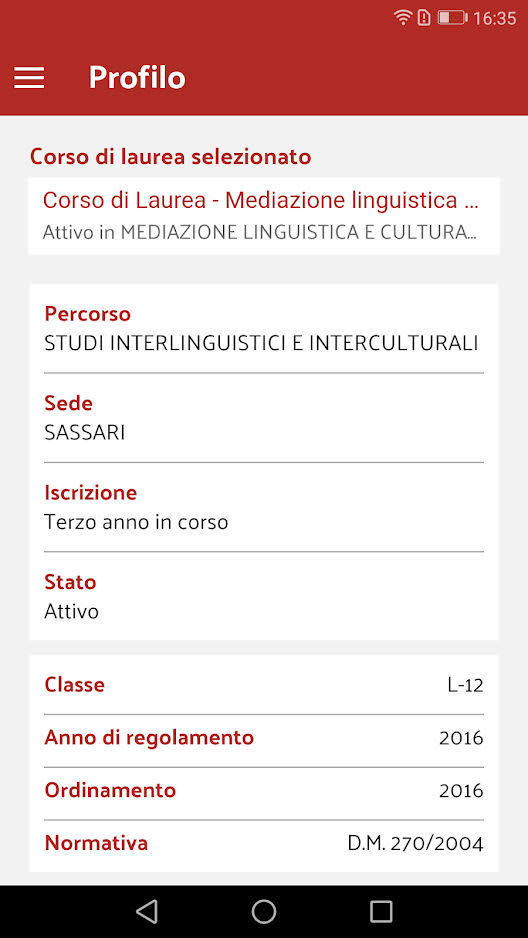Tap the Anno di regolamento row

point(264,738)
